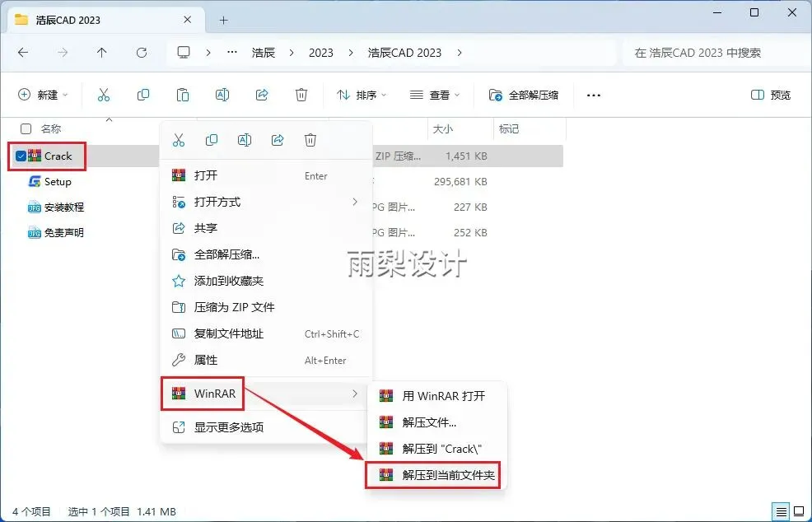Click the Paste icon in the toolbar
Screen dimensions: 812x522
(x=182, y=95)
